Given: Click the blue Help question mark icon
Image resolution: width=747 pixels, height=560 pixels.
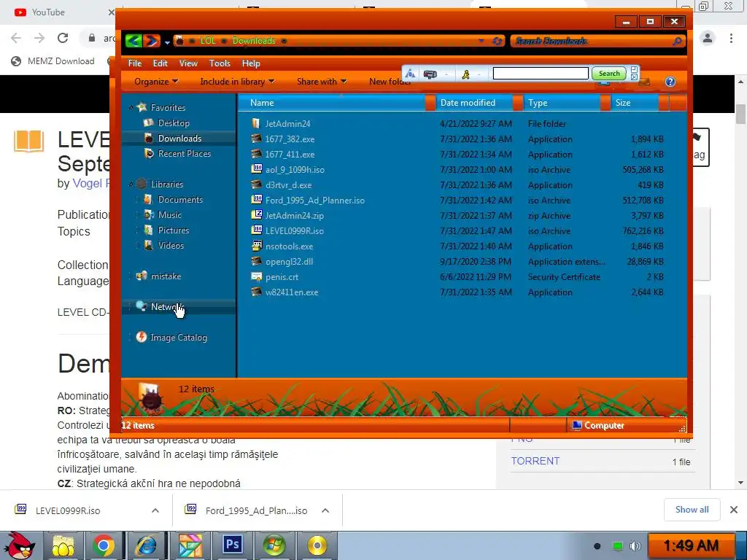Looking at the screenshot, I should click(670, 82).
